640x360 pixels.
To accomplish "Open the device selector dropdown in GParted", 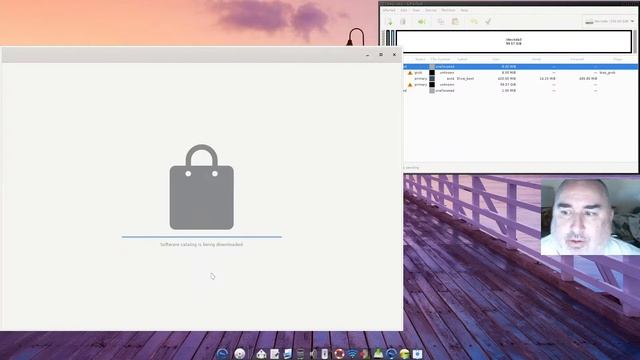I will click(x=610, y=21).
